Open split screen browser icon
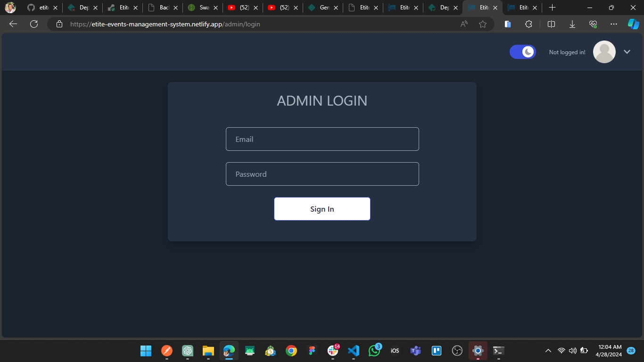644x362 pixels. pyautogui.click(x=551, y=24)
